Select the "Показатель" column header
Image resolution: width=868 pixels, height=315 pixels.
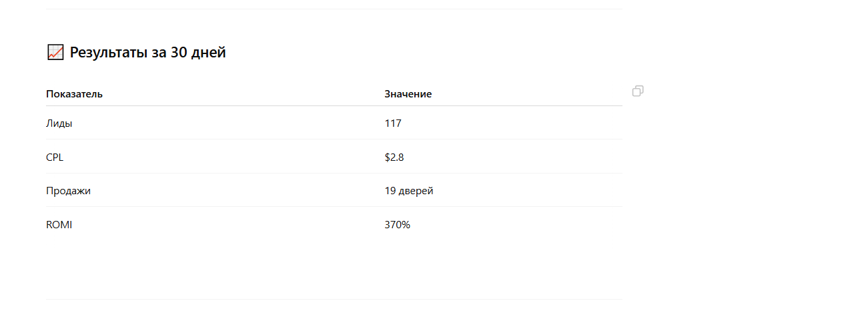pos(74,94)
